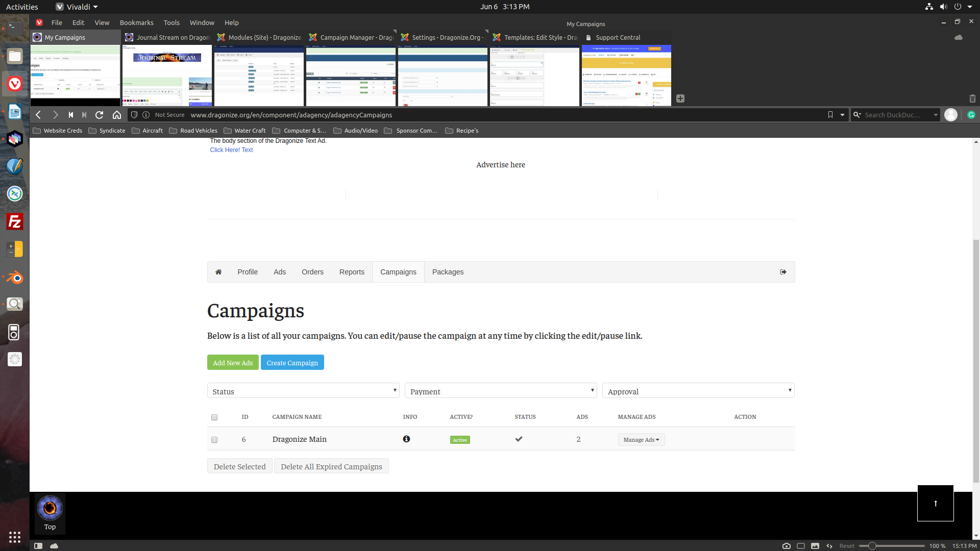Open FileZilla from the dock
The width and height of the screenshot is (980, 551).
(x=14, y=221)
